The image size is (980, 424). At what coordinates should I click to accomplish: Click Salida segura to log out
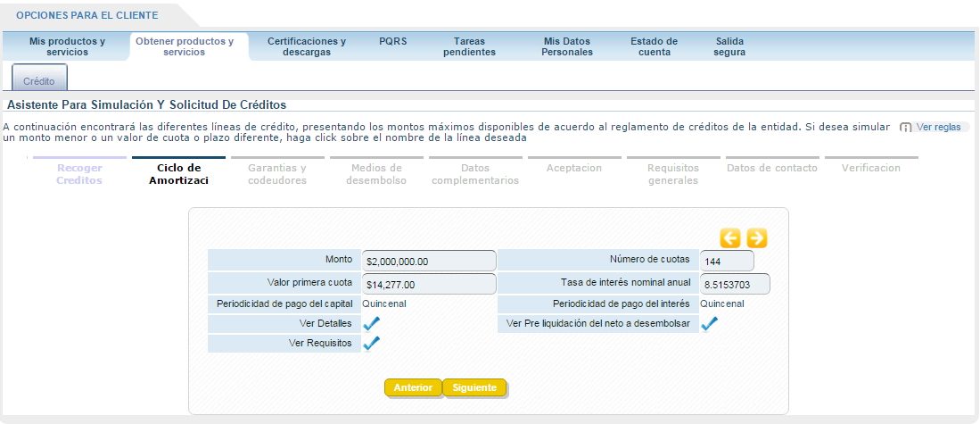click(729, 46)
